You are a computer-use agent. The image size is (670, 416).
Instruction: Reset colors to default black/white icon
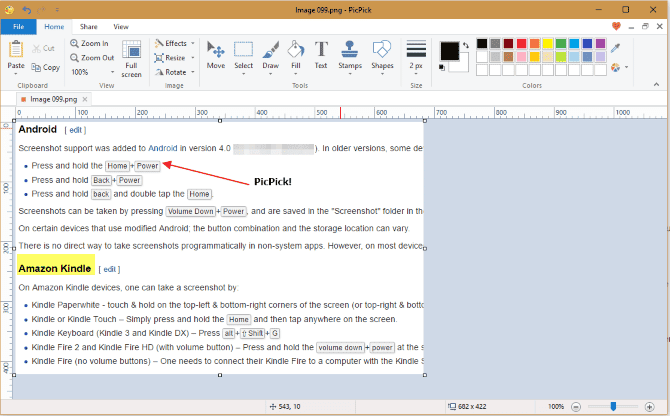[x=442, y=67]
